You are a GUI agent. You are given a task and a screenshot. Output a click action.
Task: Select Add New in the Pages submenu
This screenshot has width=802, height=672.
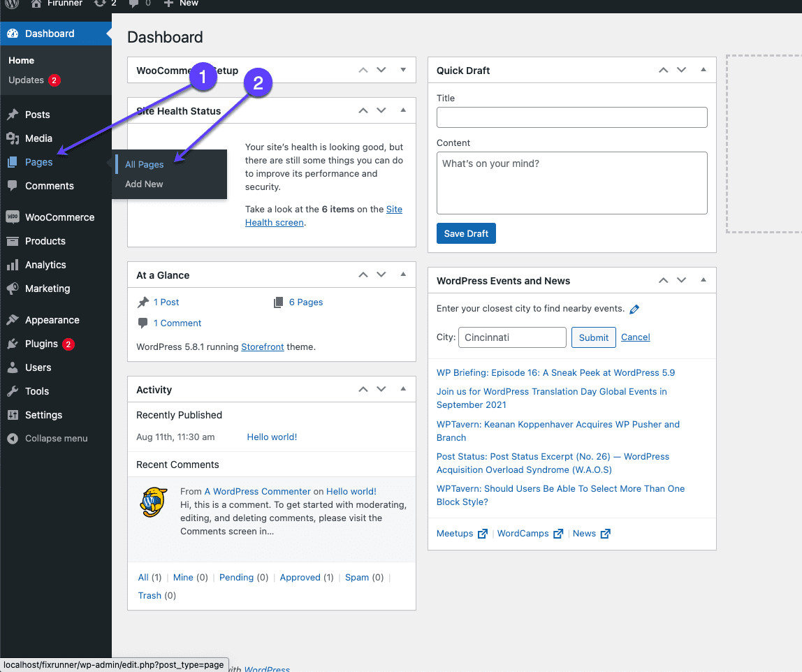pyautogui.click(x=144, y=184)
